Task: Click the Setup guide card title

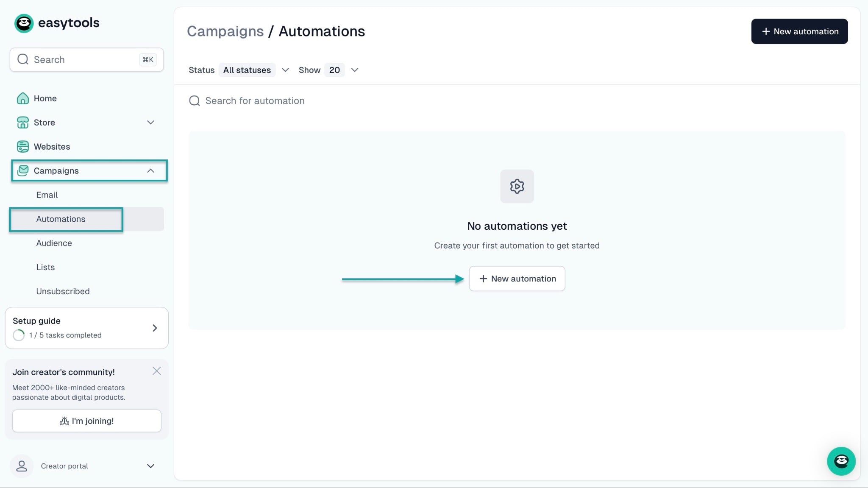Action: click(x=36, y=321)
